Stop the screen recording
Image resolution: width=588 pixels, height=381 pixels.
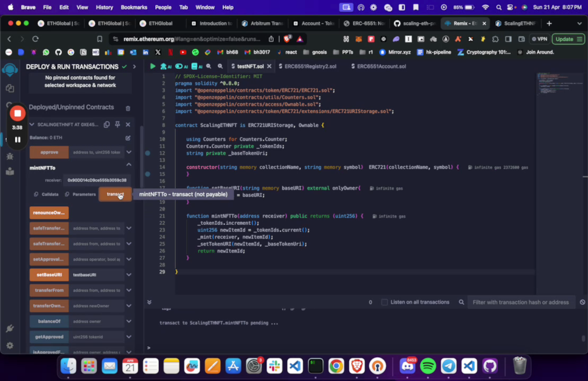[17, 114]
